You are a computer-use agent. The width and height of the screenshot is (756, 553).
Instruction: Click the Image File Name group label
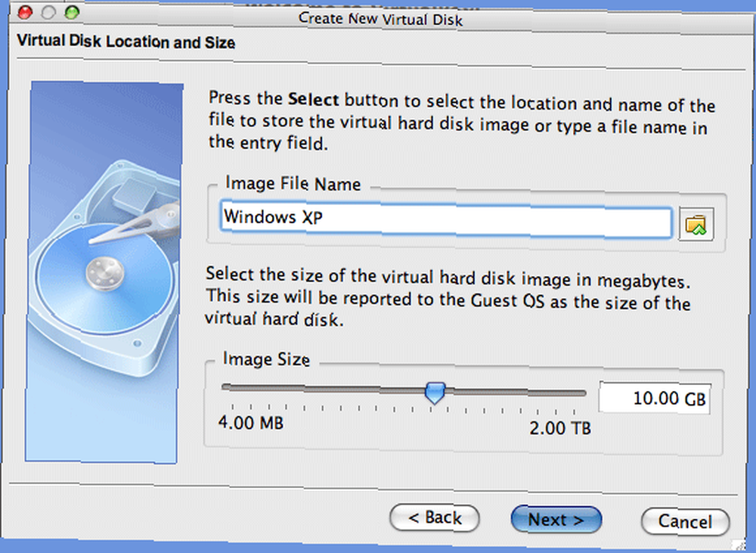click(293, 184)
